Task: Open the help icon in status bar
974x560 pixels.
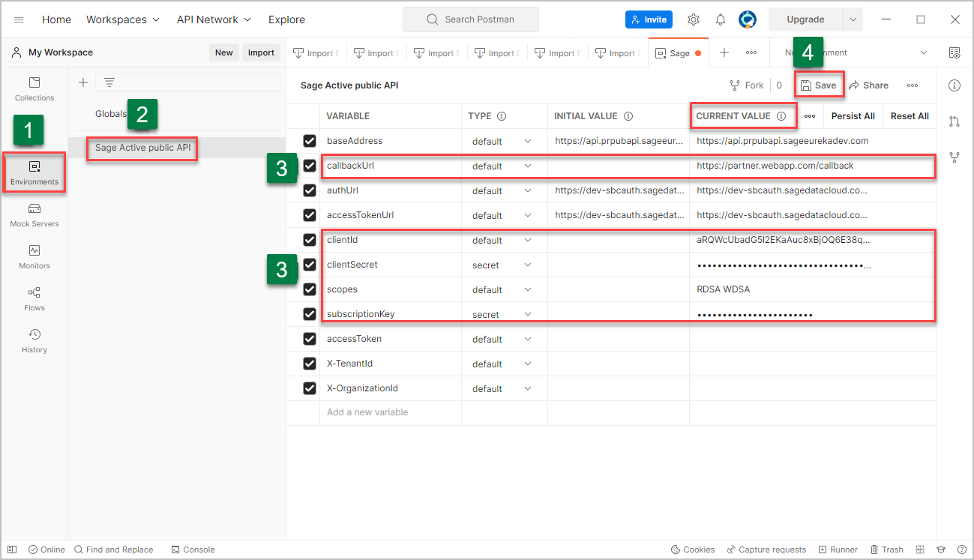Action: (x=961, y=550)
